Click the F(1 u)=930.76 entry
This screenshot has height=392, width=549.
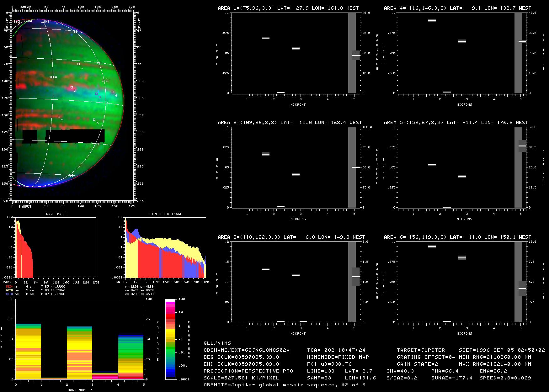[x=329, y=364]
